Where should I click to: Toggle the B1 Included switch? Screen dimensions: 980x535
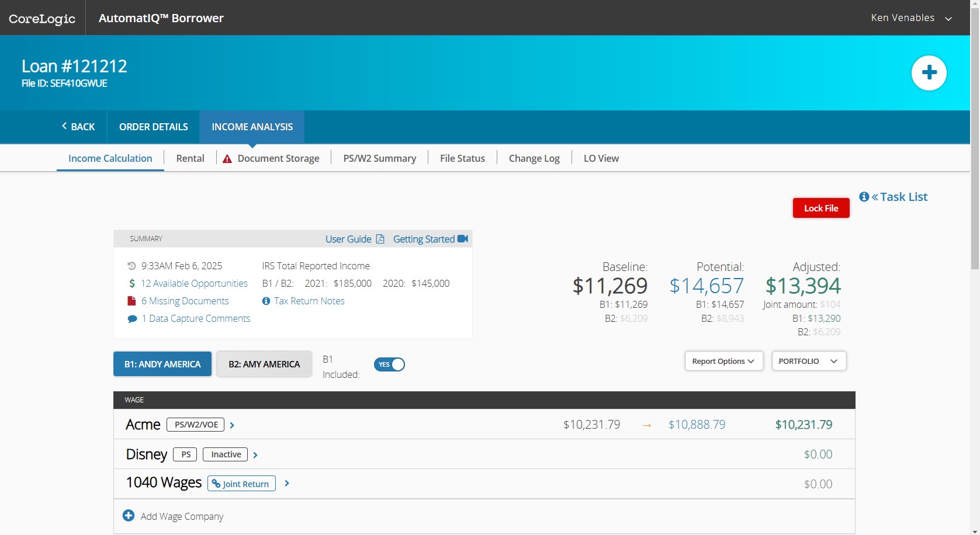(389, 364)
